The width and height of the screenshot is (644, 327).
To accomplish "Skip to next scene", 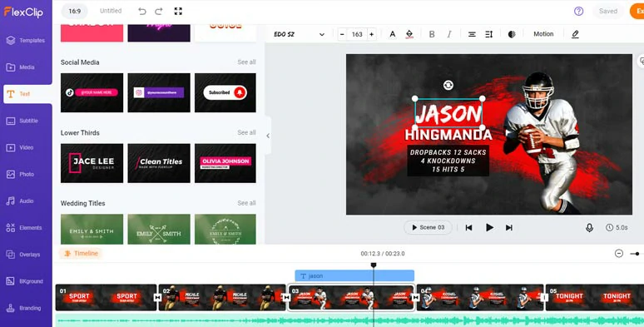I will [x=509, y=228].
